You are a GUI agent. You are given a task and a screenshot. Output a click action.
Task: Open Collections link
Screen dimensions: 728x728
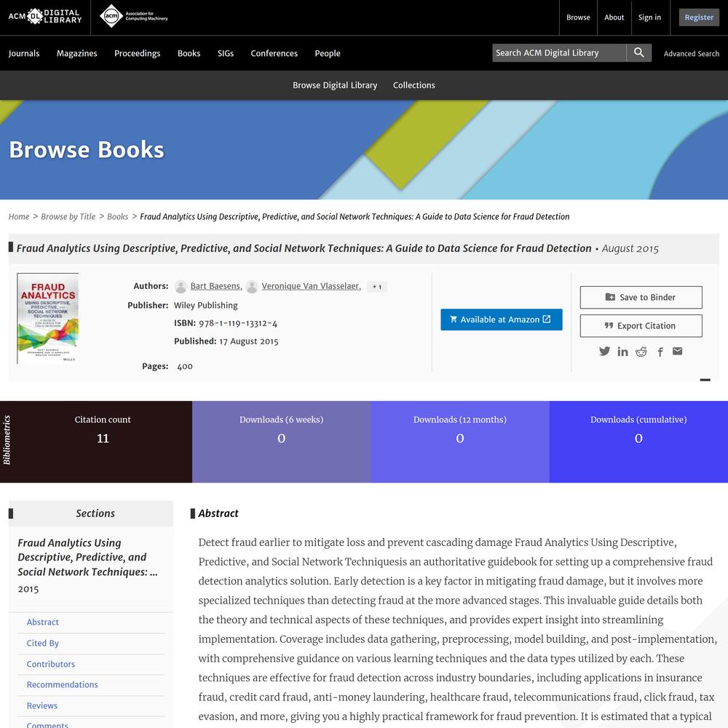[x=414, y=85]
